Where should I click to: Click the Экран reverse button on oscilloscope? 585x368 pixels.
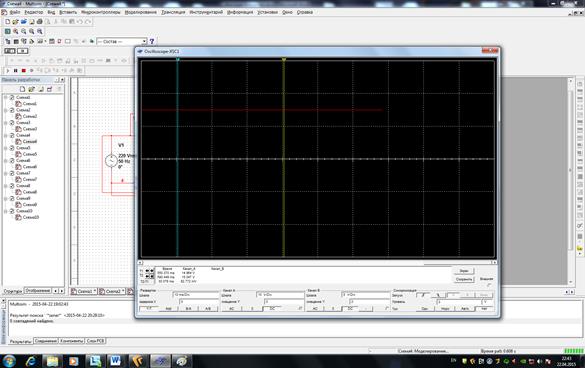[464, 271]
